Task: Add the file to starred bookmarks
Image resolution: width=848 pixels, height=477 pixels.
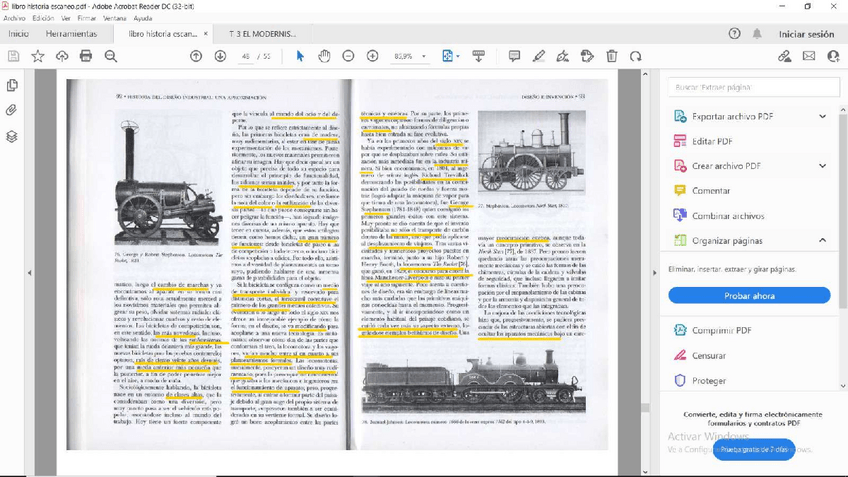Action: pyautogui.click(x=38, y=56)
